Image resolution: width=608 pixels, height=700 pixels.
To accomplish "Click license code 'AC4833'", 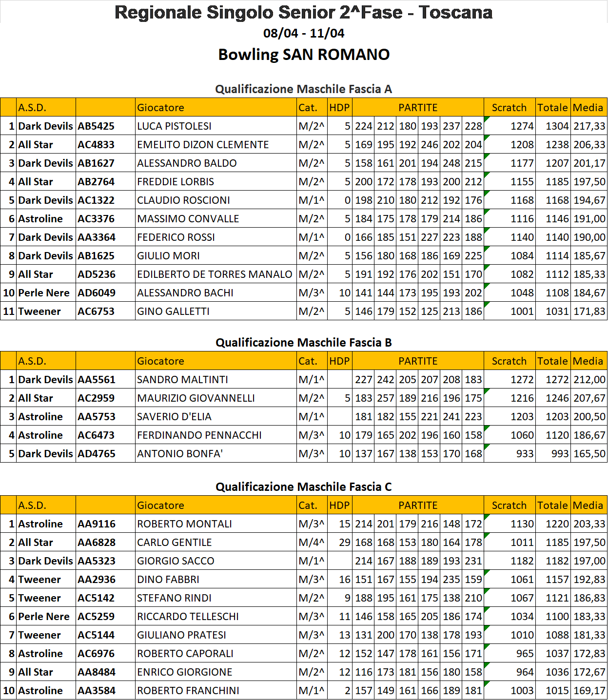I will pos(96,145).
